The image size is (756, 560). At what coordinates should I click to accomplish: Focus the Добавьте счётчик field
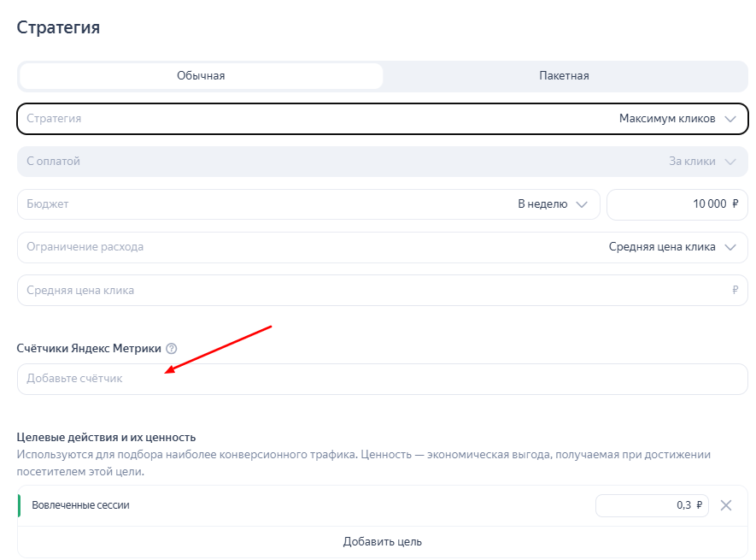pyautogui.click(x=383, y=379)
